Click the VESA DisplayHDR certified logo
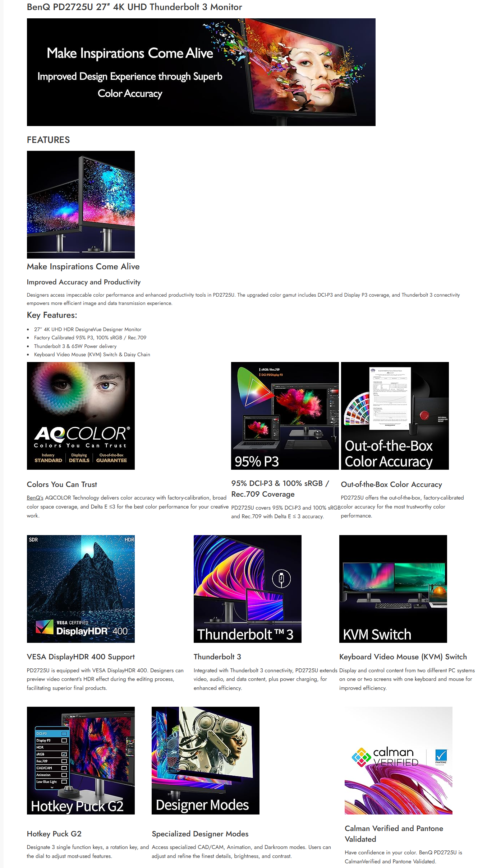478x868 pixels. [82, 628]
